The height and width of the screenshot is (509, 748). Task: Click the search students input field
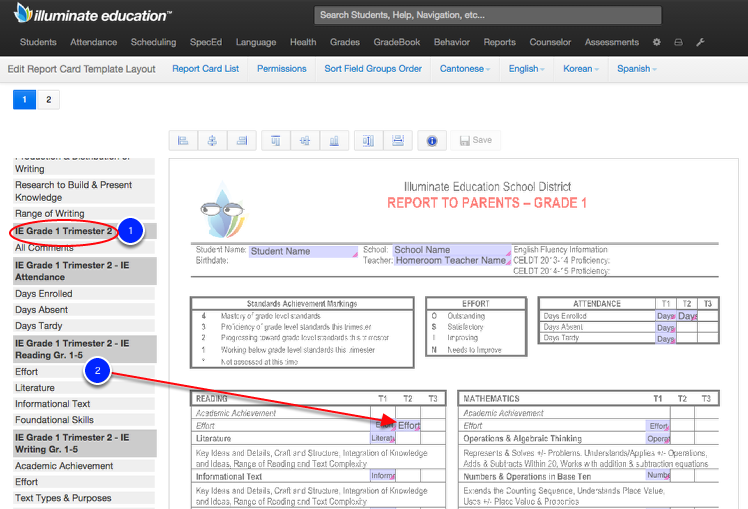(x=488, y=15)
